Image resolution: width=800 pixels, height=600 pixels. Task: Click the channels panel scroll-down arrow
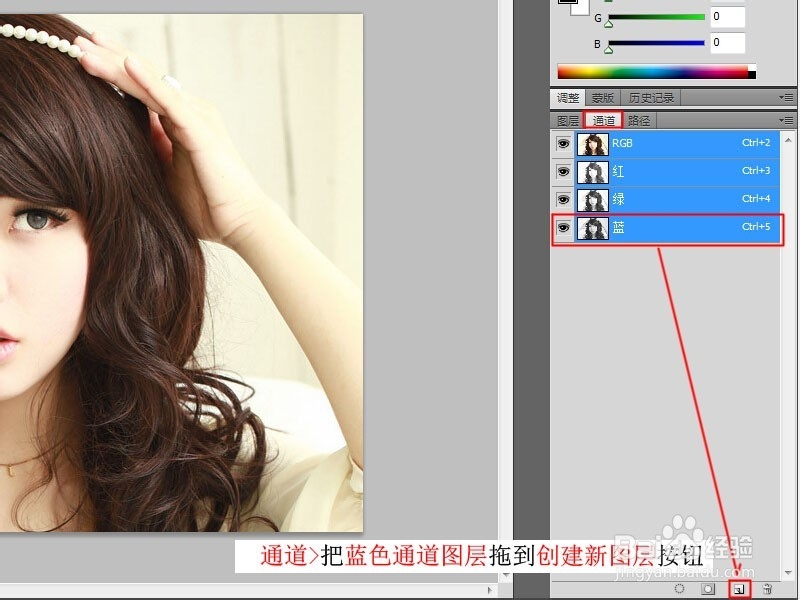(788, 572)
